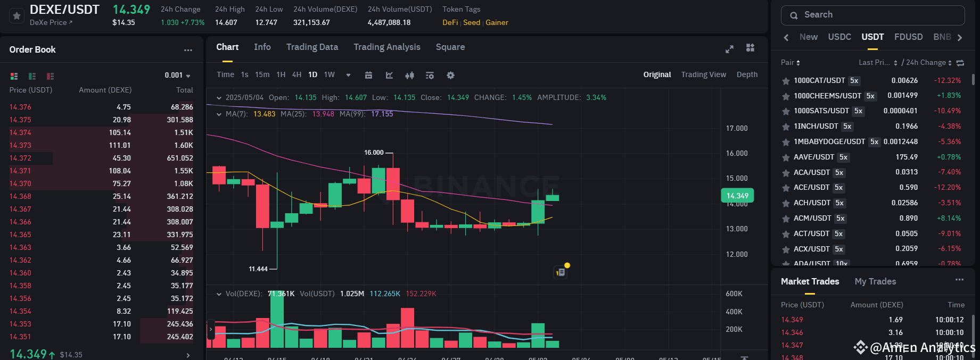Select the 1H time interval
980x360 pixels.
pos(281,75)
